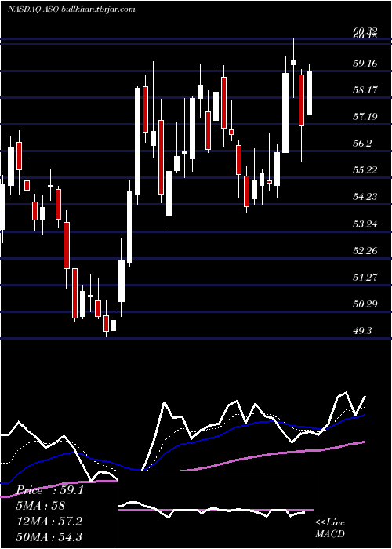Screen dimensions: 392x549
Task: Click the tall white candle below the 59.16 label
Action: [285, 113]
